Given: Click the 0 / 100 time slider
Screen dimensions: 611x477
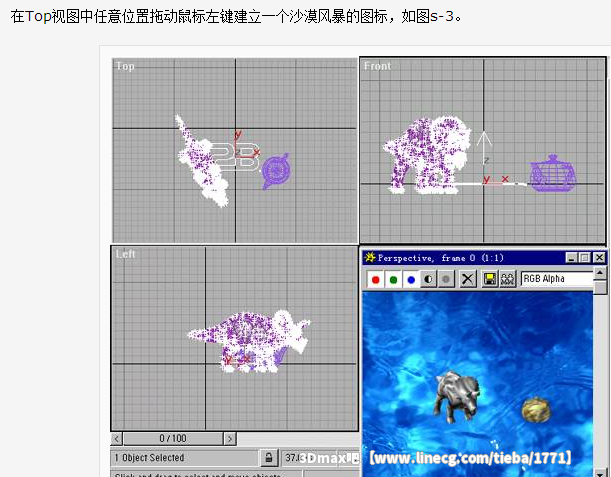Looking at the screenshot, I should pyautogui.click(x=173, y=439).
